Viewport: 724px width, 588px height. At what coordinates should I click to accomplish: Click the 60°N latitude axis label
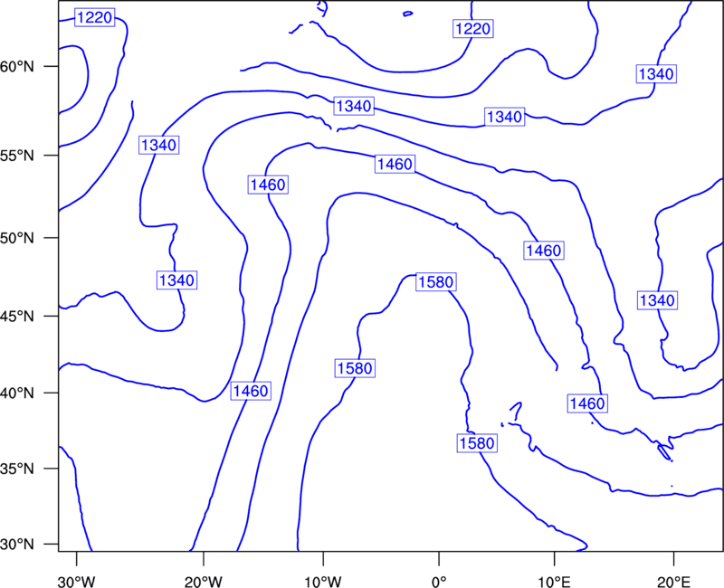pyautogui.click(x=17, y=66)
